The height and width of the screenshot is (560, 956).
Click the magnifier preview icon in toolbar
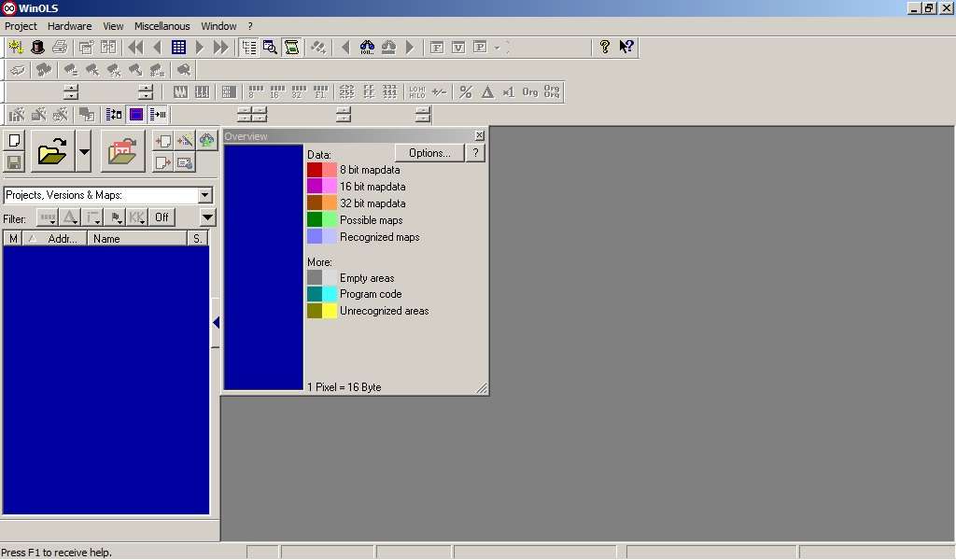click(270, 47)
